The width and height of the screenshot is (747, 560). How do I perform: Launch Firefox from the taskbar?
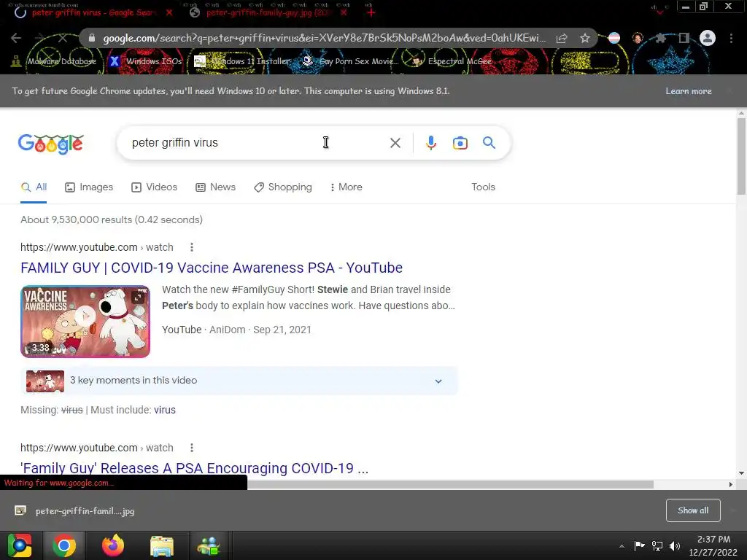(113, 545)
